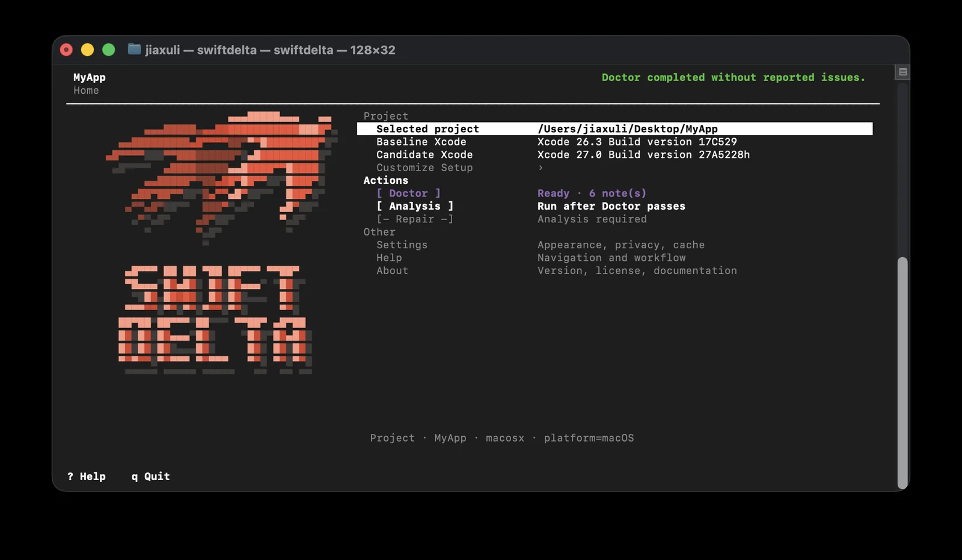This screenshot has width=962, height=560.
Task: Open the About entry
Action: tap(392, 270)
